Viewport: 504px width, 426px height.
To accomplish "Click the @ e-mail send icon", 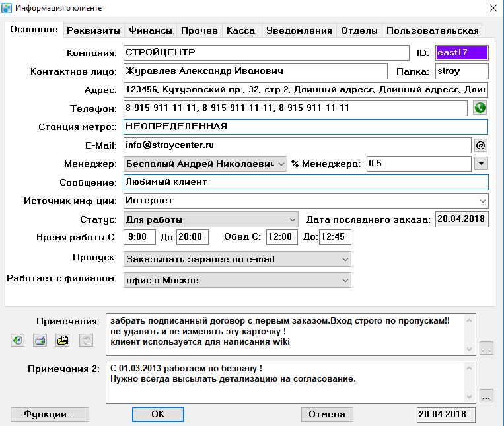I will pos(480,145).
